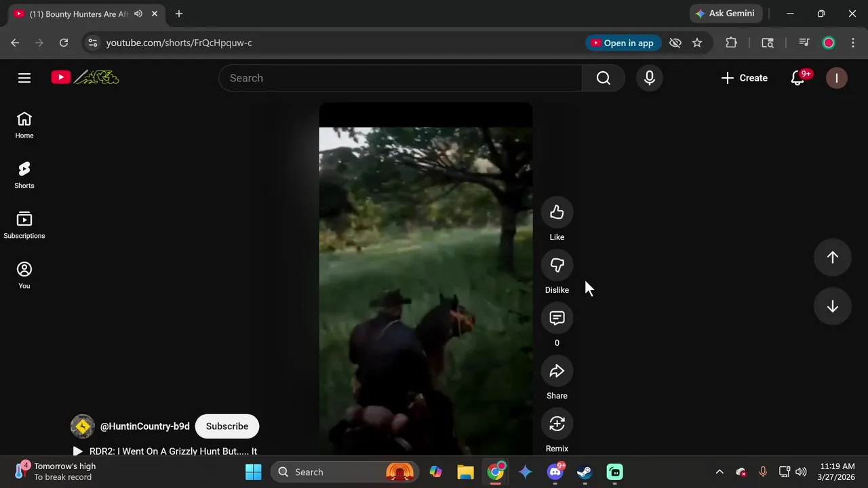868x488 pixels.
Task: Open Home in the sidebar
Action: (24, 125)
